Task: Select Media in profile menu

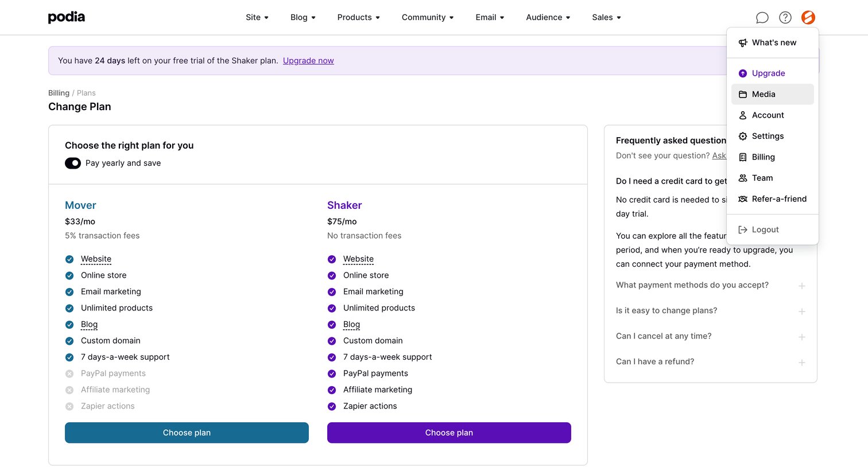Action: [773, 94]
